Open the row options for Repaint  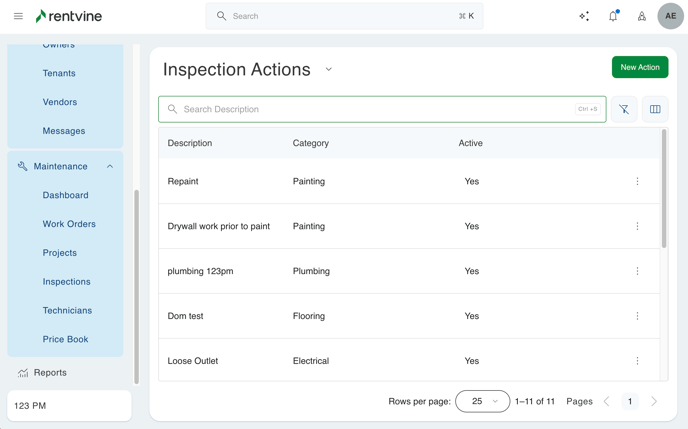click(637, 182)
